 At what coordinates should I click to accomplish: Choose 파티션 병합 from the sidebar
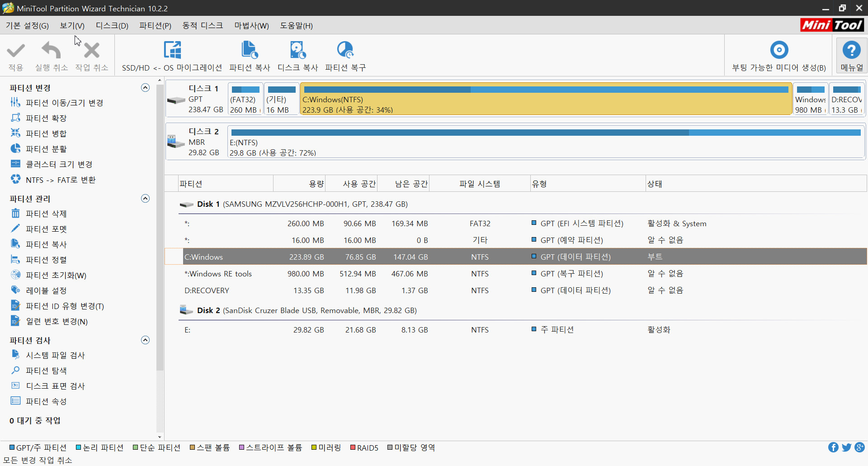(x=39, y=133)
